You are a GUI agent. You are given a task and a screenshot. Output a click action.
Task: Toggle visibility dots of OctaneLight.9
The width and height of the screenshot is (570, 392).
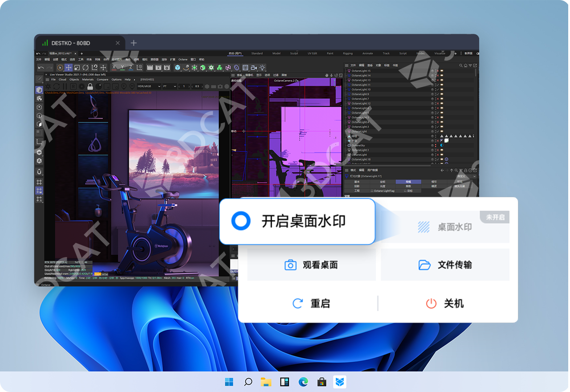436,94
